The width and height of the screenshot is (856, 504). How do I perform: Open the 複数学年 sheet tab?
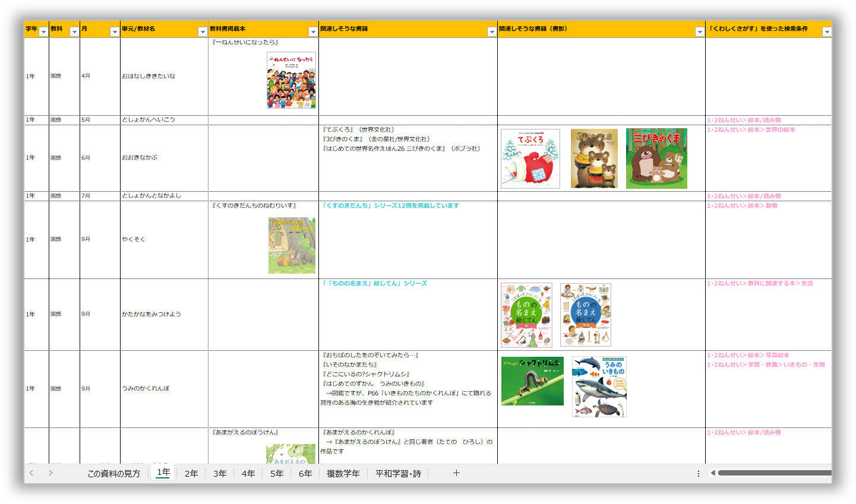343,474
